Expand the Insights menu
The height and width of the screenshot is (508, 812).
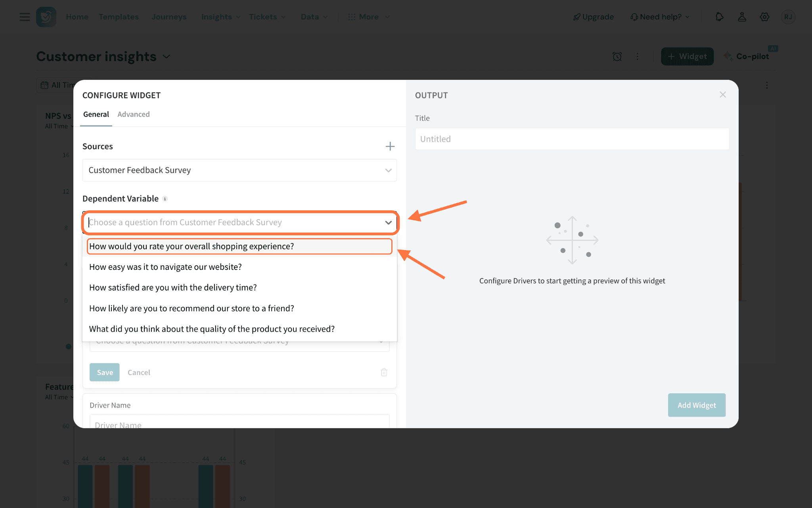tap(220, 17)
